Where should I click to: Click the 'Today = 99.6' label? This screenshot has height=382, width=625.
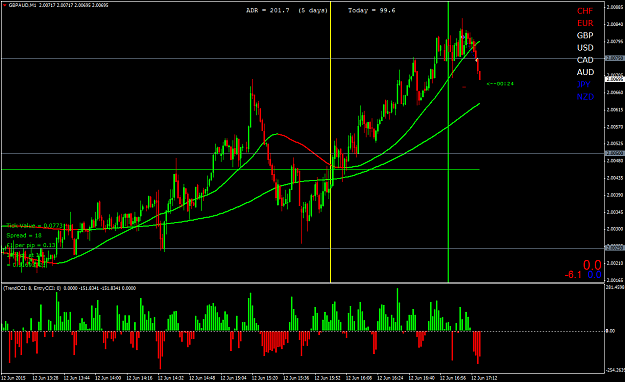(x=371, y=10)
